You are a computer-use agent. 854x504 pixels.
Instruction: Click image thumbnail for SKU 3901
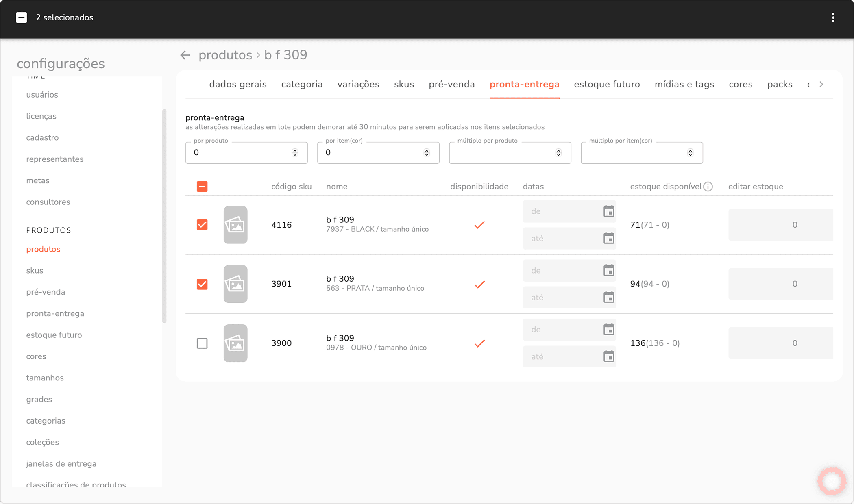click(x=235, y=284)
